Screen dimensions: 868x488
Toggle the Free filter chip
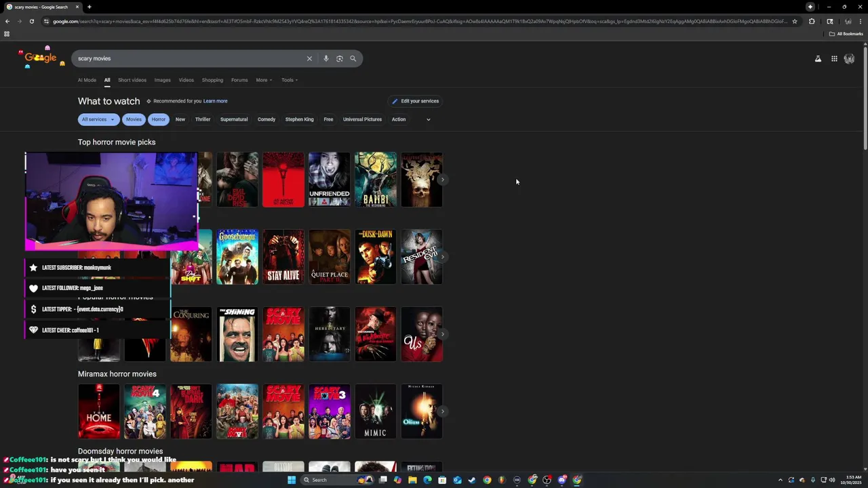[328, 119]
